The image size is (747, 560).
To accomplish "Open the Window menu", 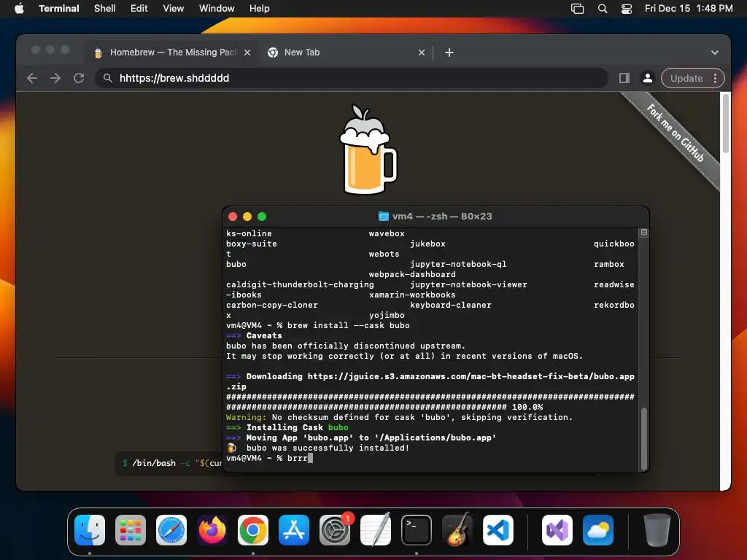I will coord(216,8).
